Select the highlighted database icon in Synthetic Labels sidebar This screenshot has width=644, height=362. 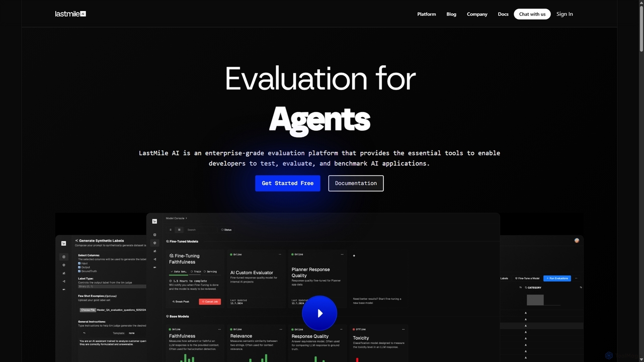tap(64, 257)
